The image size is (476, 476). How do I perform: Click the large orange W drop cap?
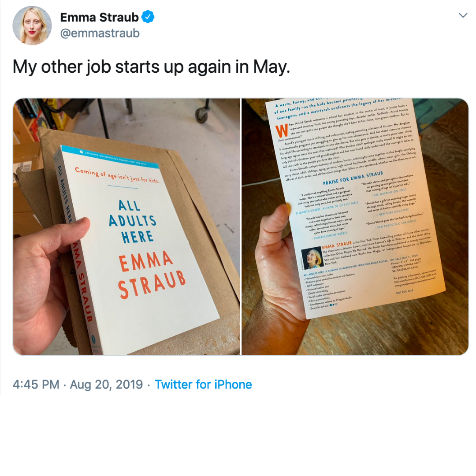(x=281, y=131)
